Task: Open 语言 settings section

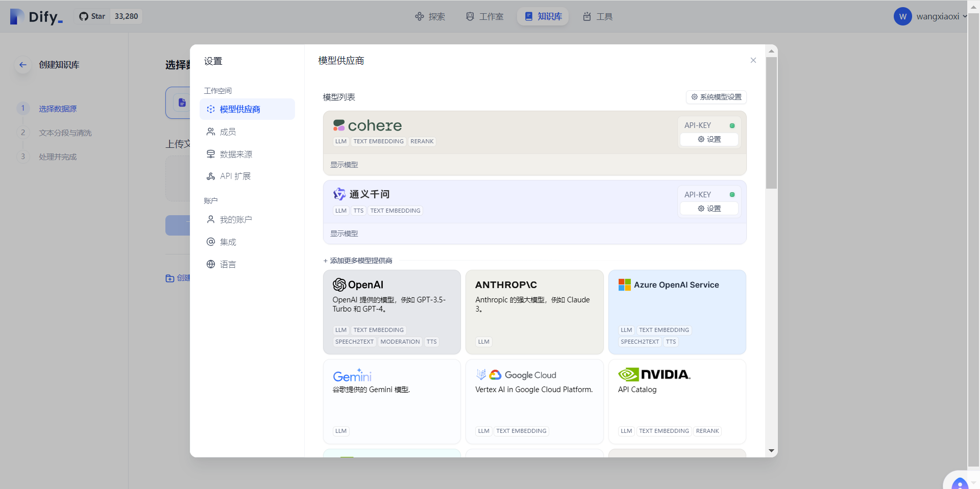Action: [x=247, y=264]
